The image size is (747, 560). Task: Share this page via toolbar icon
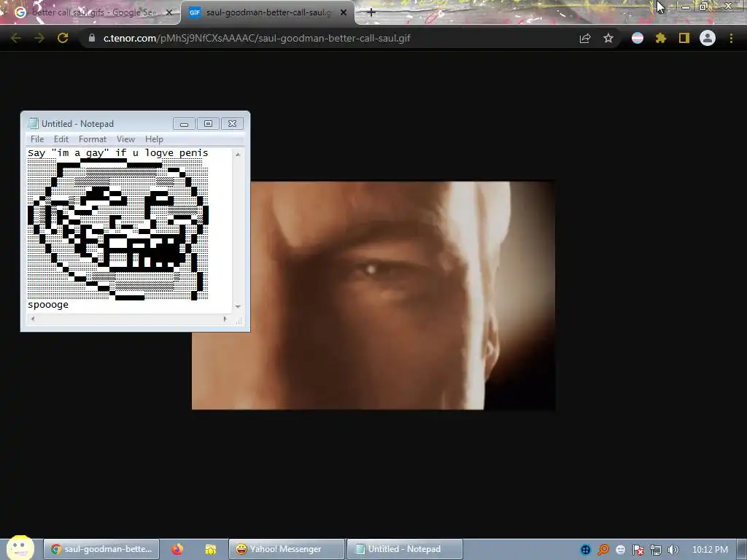click(585, 39)
